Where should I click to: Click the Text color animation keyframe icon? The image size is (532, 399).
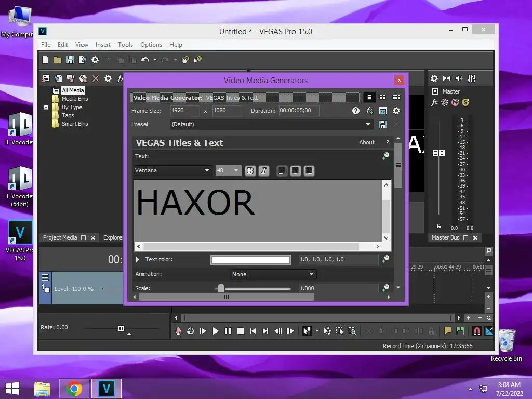click(x=385, y=259)
